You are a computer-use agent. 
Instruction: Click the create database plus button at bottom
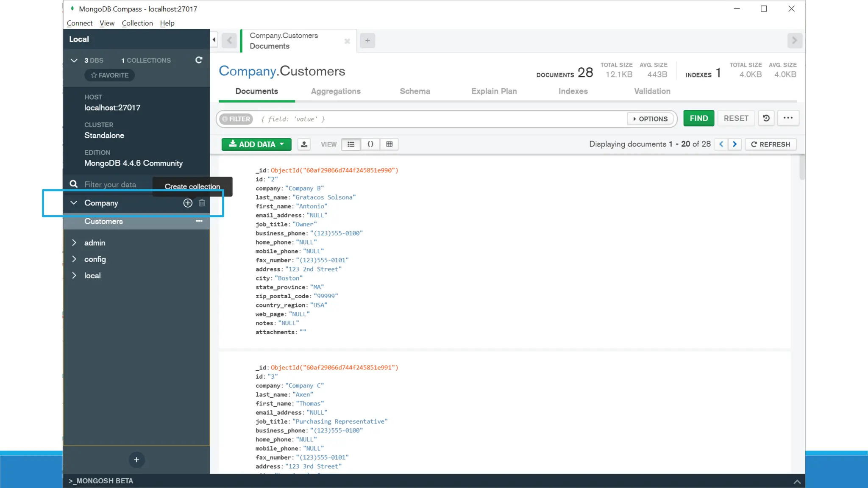click(x=136, y=460)
